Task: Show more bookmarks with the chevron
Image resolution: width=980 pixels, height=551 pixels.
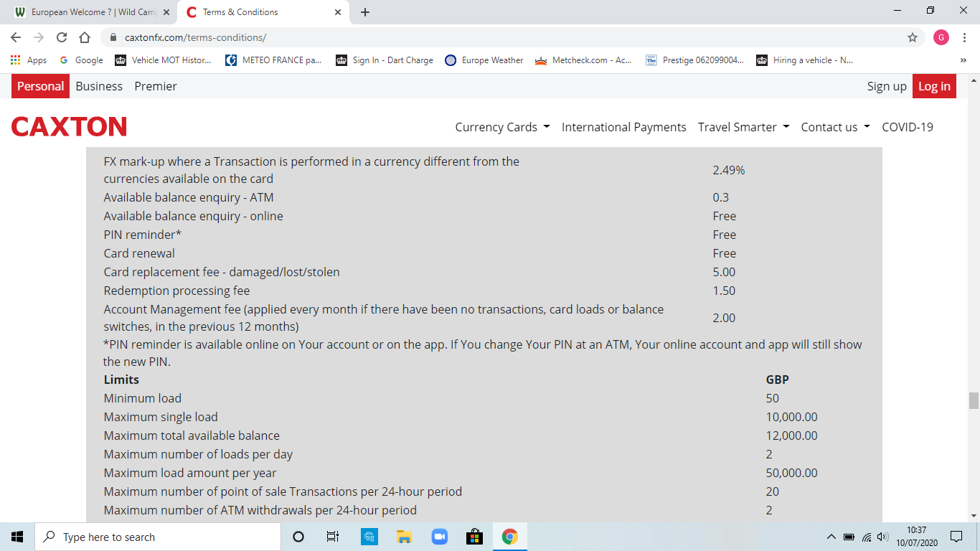Action: 963,60
